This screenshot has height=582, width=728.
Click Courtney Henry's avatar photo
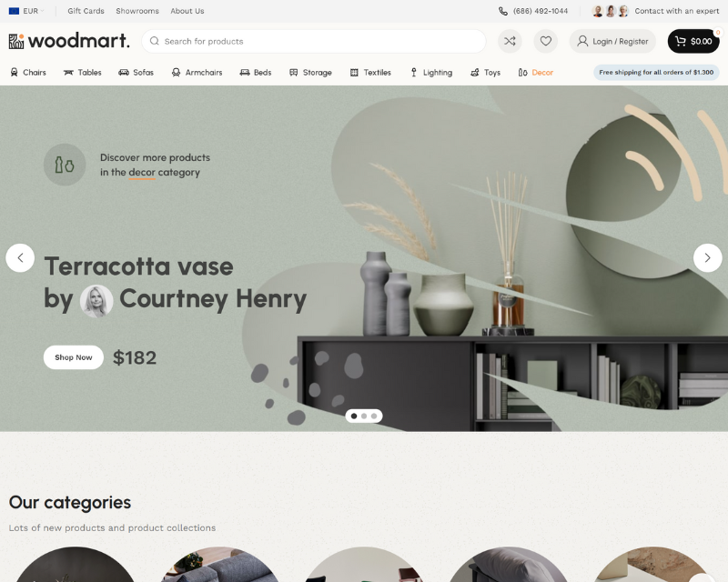coord(96,301)
